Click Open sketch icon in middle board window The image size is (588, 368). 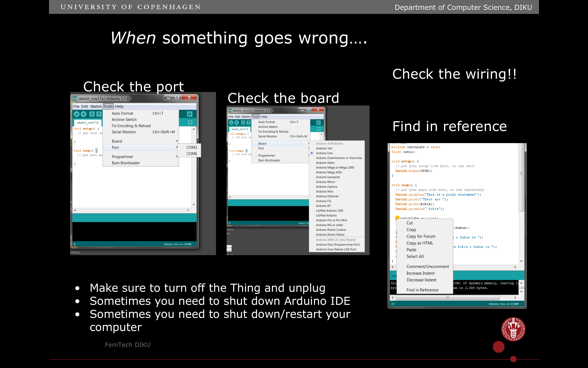(x=248, y=123)
